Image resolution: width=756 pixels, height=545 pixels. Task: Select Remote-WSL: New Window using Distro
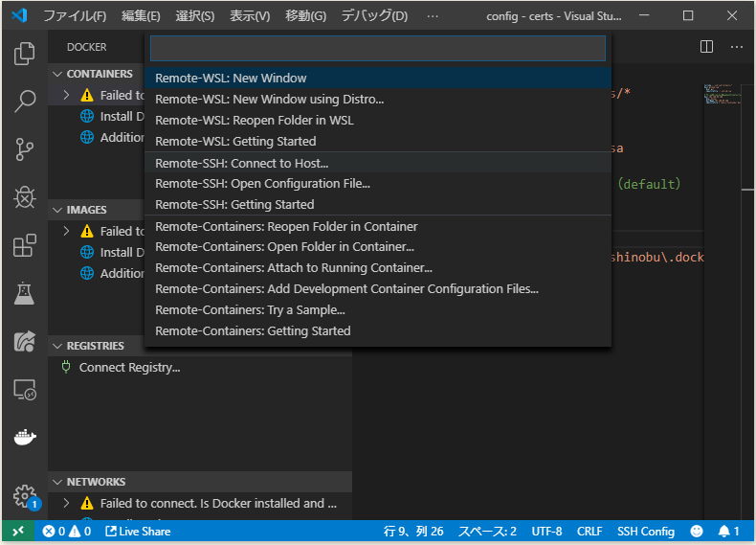(x=378, y=99)
